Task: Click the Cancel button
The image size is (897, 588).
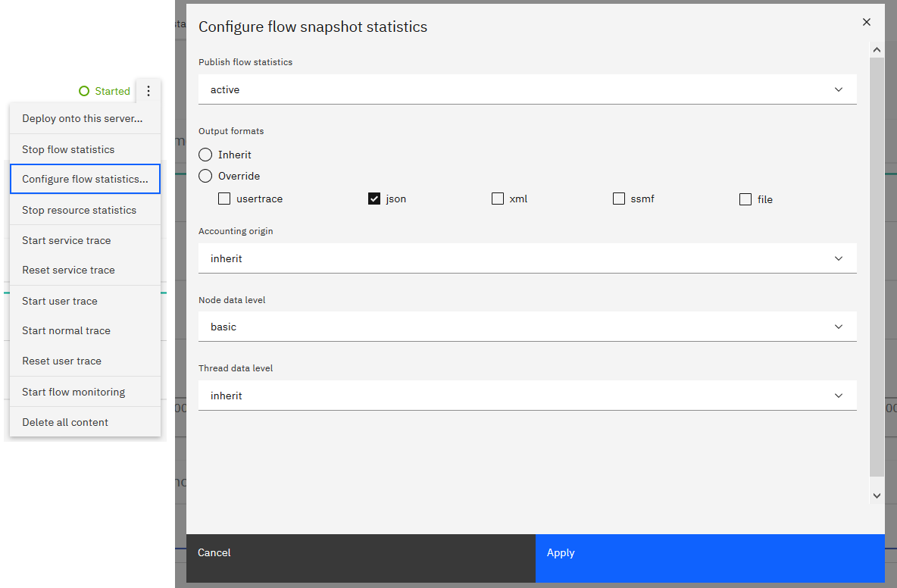Action: point(361,558)
